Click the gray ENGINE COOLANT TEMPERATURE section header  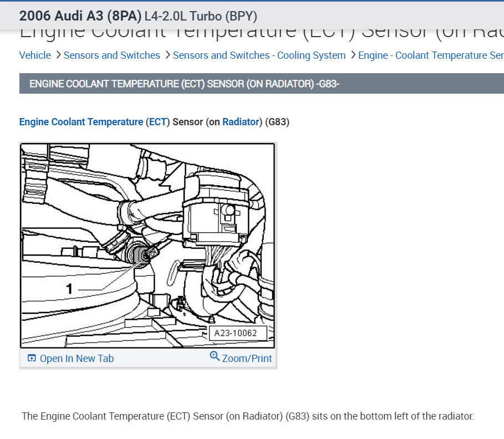click(262, 84)
